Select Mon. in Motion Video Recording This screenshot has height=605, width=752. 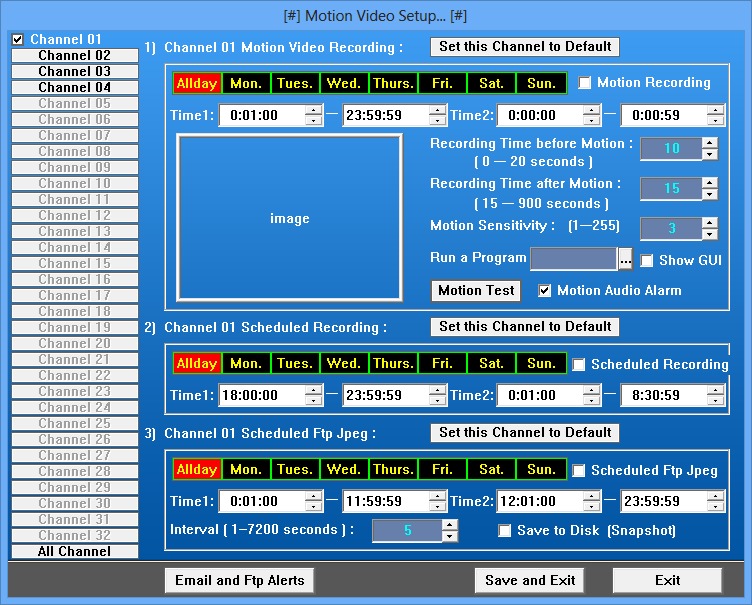(246, 83)
